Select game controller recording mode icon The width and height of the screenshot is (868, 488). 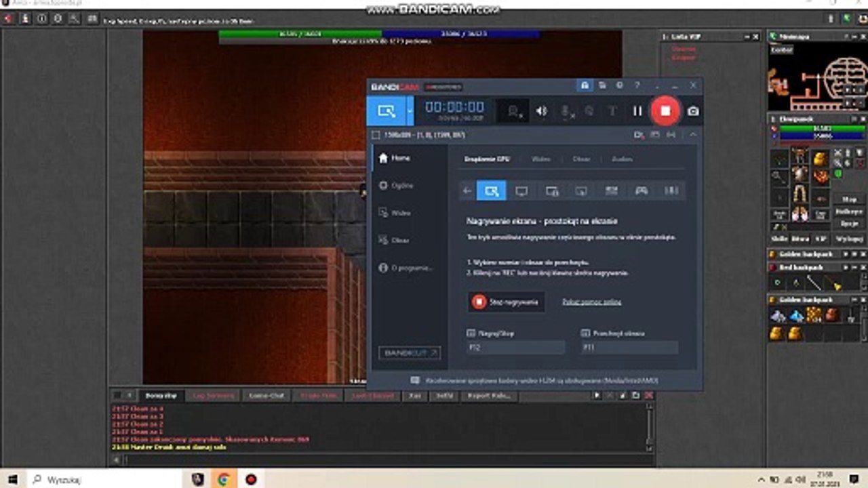[x=641, y=191]
